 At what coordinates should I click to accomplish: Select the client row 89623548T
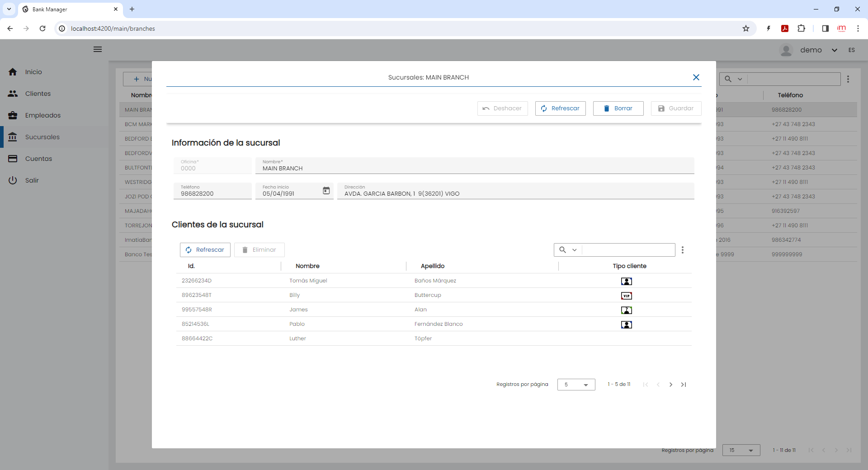[x=434, y=295]
